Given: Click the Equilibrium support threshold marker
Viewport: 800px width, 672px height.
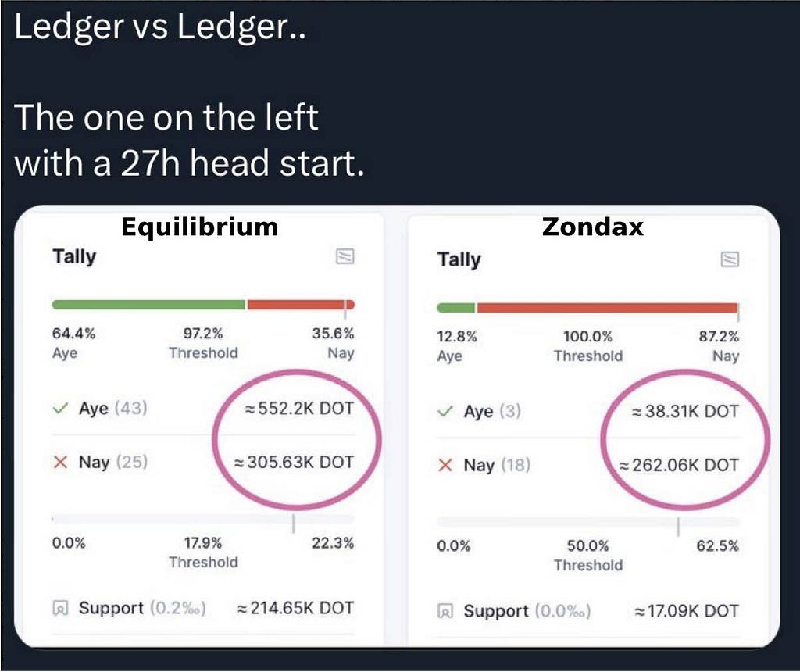Looking at the screenshot, I should tap(294, 524).
